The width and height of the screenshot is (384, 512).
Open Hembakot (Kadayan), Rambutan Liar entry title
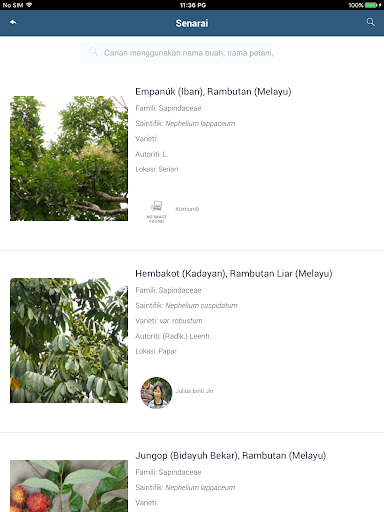point(234,274)
